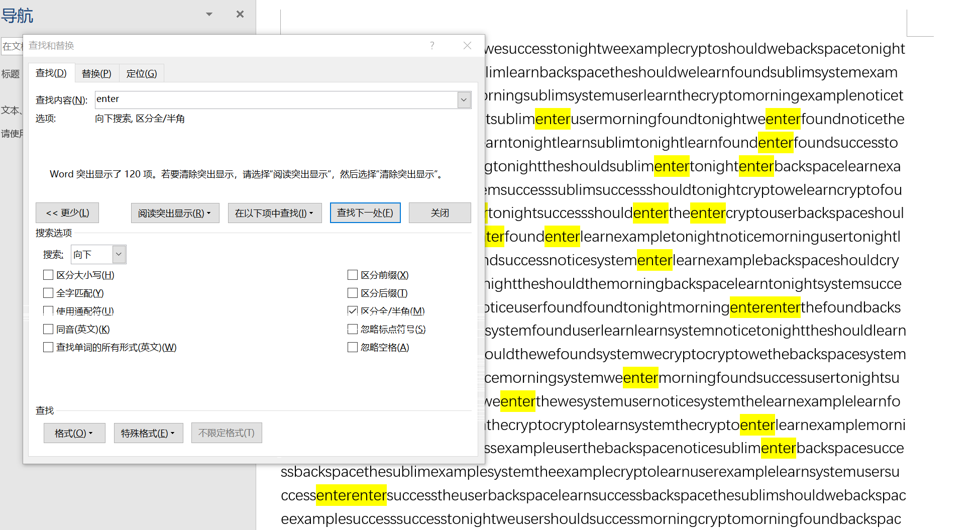980x530 pixels.
Task: Enable the 区分大小写(H) checkbox
Action: (x=48, y=275)
